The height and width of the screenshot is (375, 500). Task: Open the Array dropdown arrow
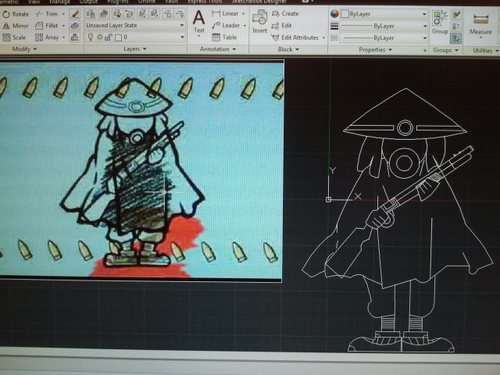click(63, 37)
